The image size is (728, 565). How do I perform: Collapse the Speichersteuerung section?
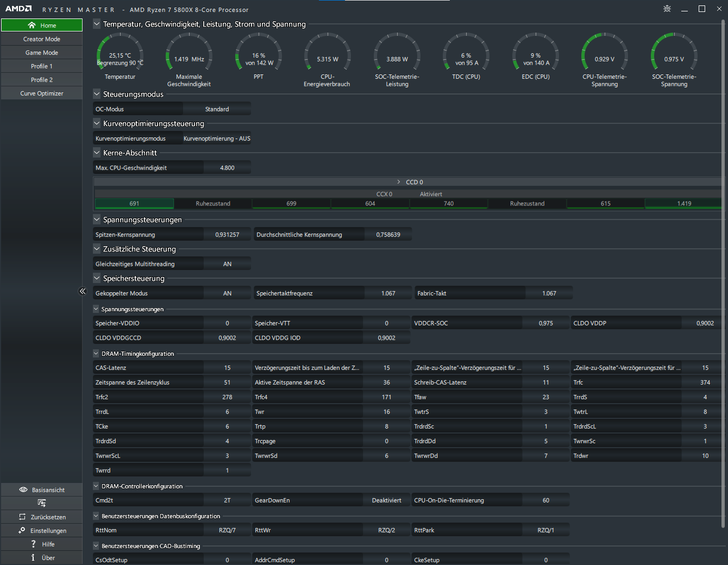pos(97,278)
